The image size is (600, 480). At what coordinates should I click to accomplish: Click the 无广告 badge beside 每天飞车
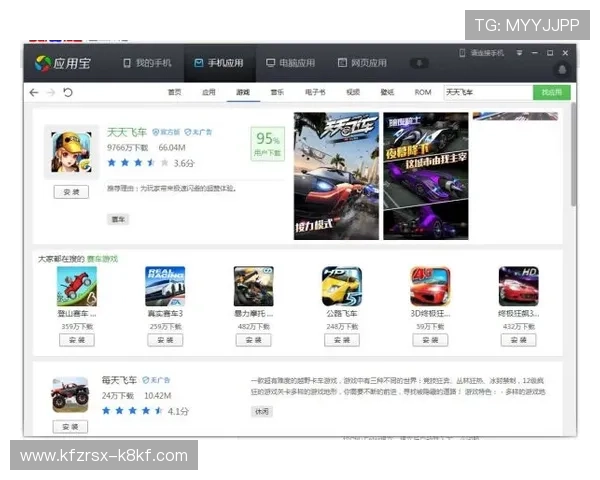156,380
